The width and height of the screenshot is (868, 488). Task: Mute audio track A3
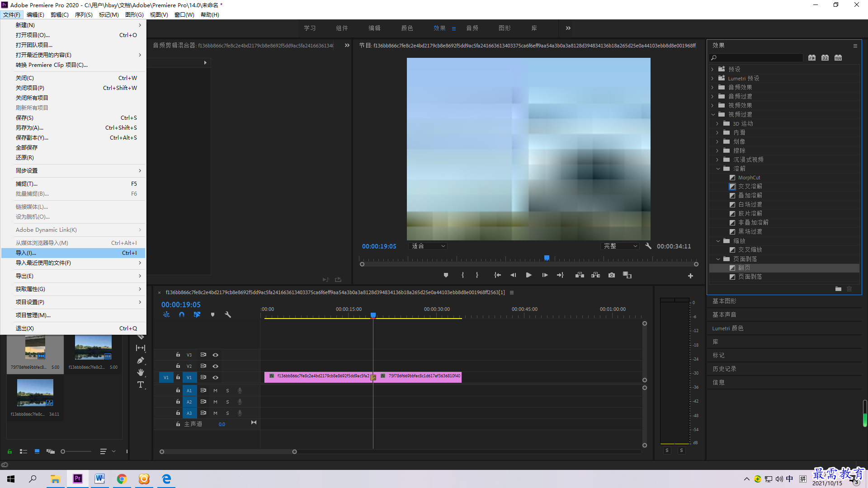pyautogui.click(x=215, y=413)
